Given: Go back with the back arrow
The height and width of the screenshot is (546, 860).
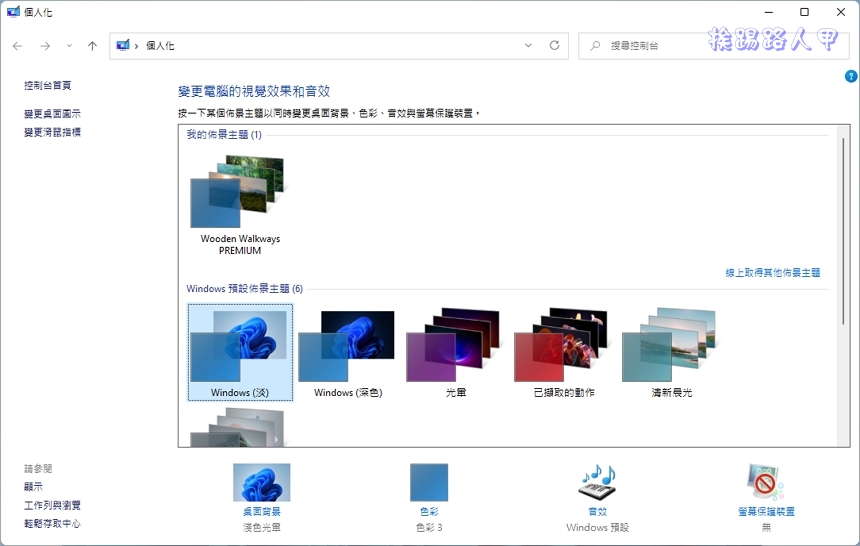Looking at the screenshot, I should tap(18, 46).
